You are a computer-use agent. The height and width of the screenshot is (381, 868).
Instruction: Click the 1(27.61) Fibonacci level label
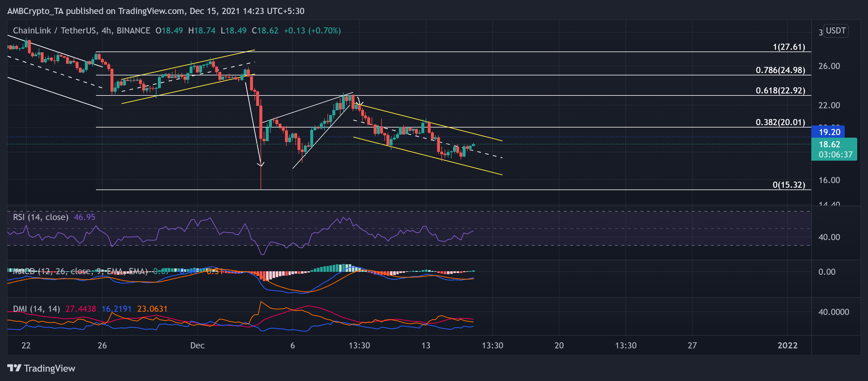point(789,47)
